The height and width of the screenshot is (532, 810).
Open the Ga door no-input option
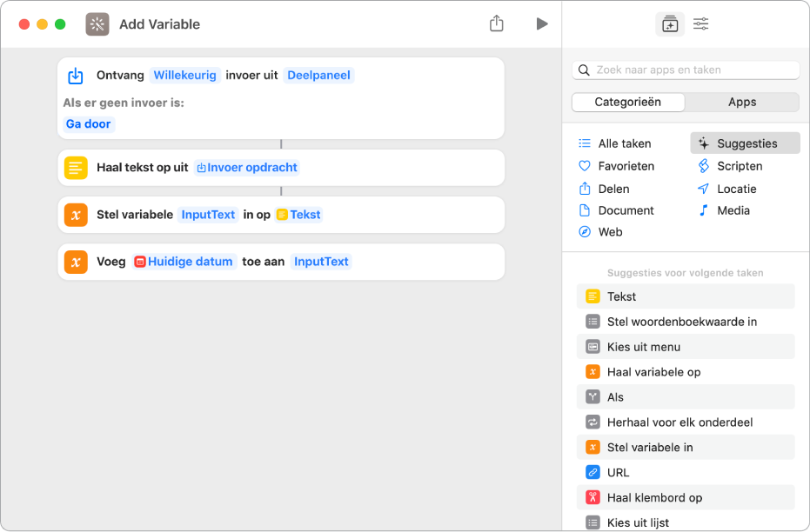(x=89, y=124)
